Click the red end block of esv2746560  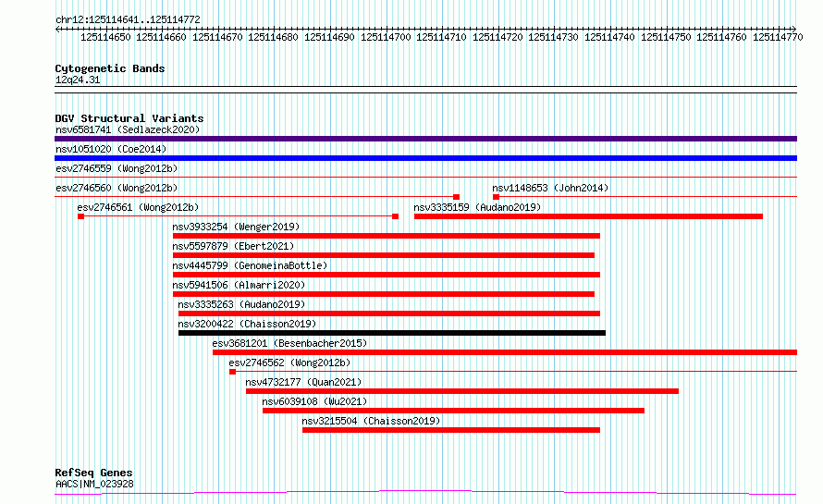456,197
